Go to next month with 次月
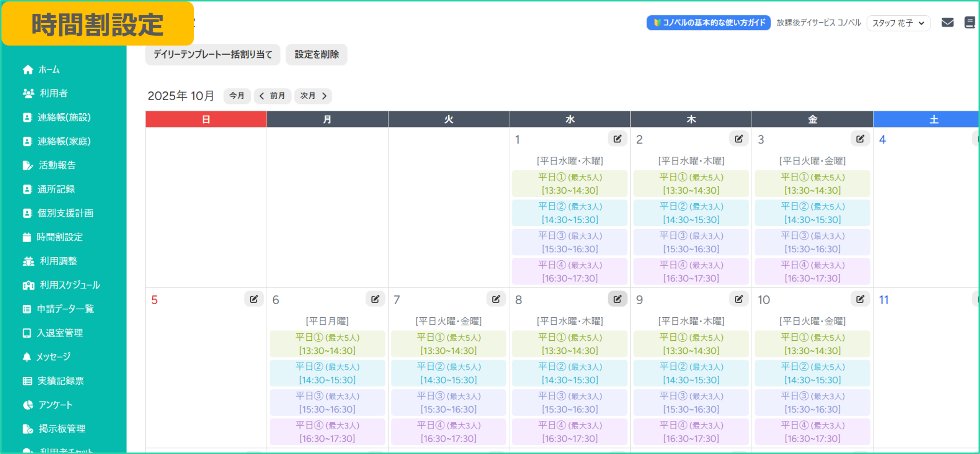The width and height of the screenshot is (980, 454). [313, 96]
